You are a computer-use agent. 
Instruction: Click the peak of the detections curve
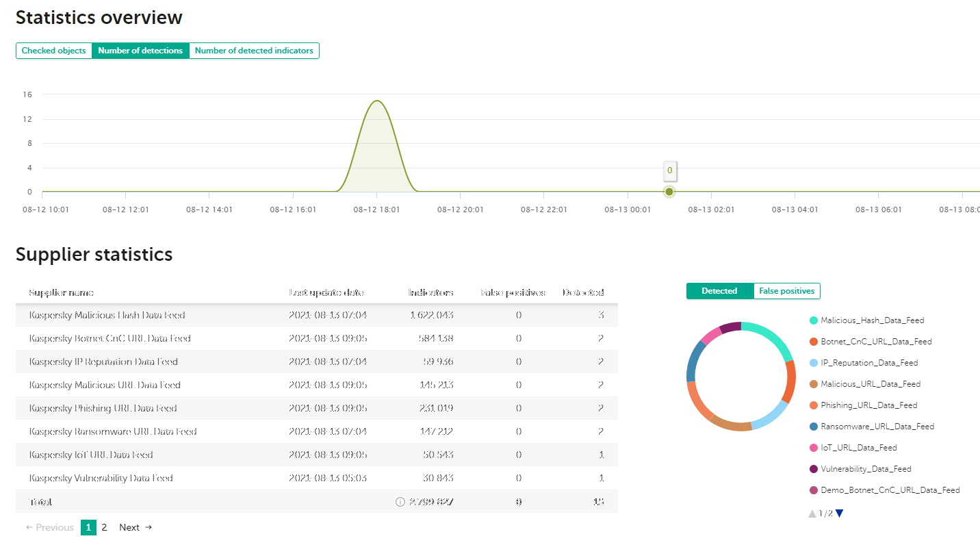tap(376, 101)
